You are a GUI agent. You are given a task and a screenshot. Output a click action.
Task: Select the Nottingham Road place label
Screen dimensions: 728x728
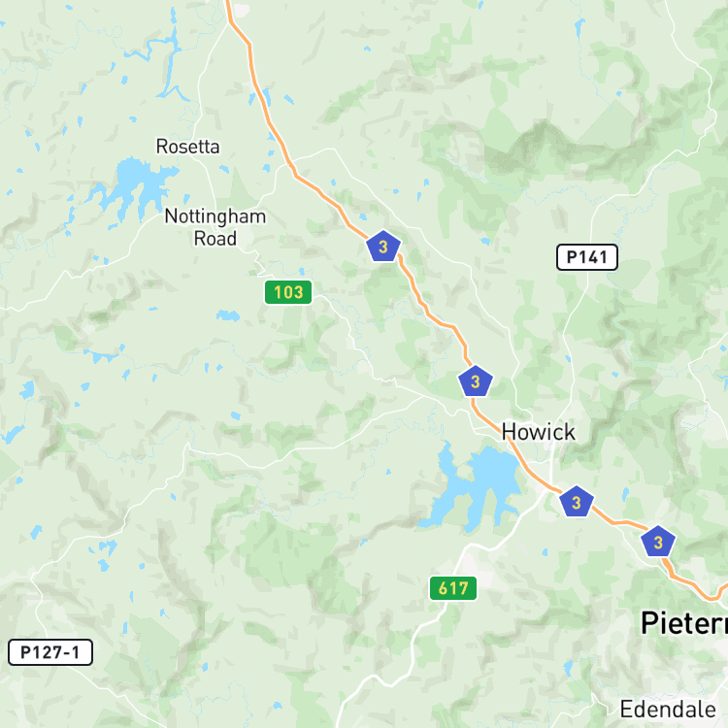click(x=215, y=227)
